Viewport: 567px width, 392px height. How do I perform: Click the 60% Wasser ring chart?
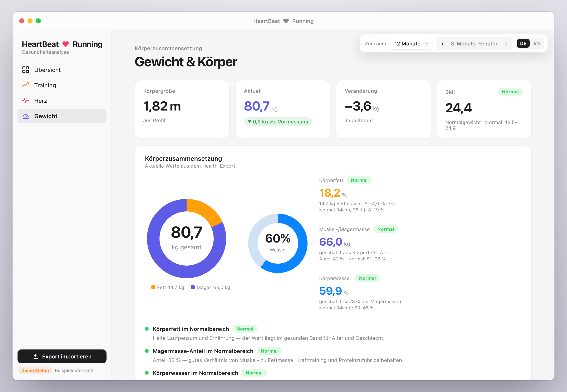pyautogui.click(x=278, y=243)
